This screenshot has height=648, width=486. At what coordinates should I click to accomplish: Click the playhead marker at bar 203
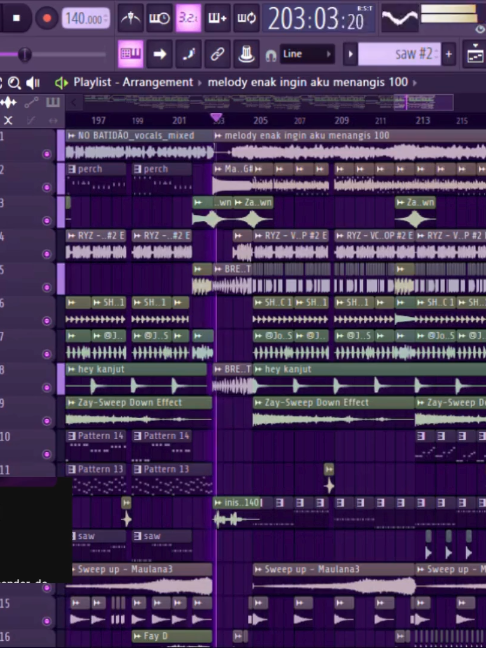coord(216,118)
